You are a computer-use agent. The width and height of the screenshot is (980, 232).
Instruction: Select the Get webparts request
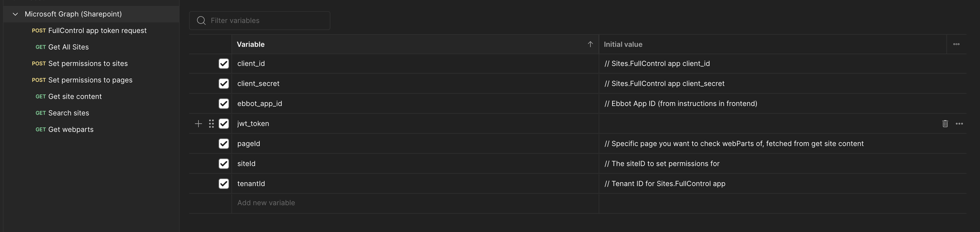(x=71, y=129)
